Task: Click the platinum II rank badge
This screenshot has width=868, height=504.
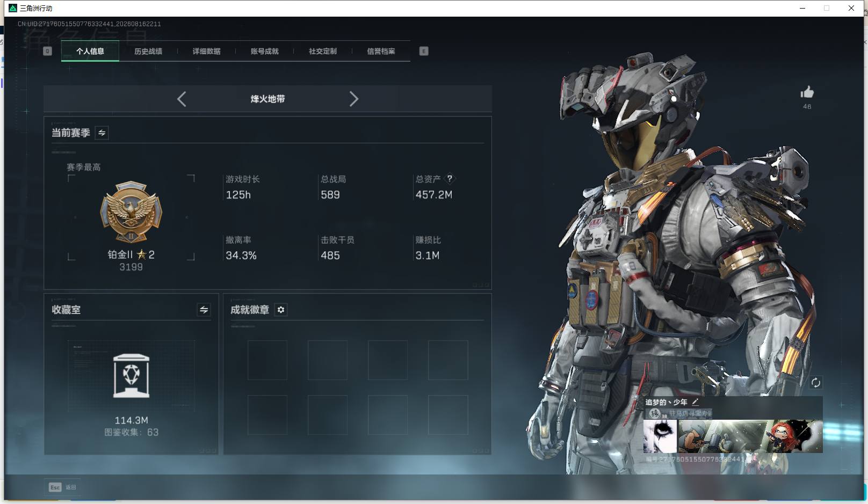Action: pos(131,212)
